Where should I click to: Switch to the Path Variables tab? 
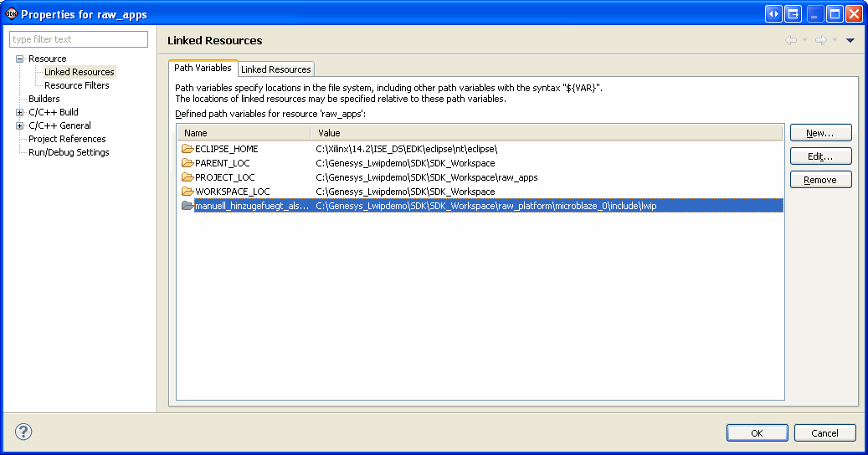coord(203,68)
